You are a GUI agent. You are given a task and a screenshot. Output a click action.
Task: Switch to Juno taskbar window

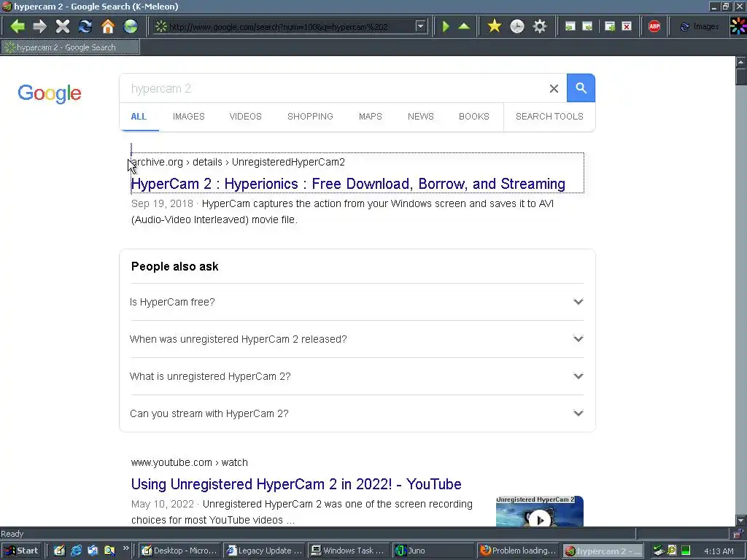pos(433,551)
